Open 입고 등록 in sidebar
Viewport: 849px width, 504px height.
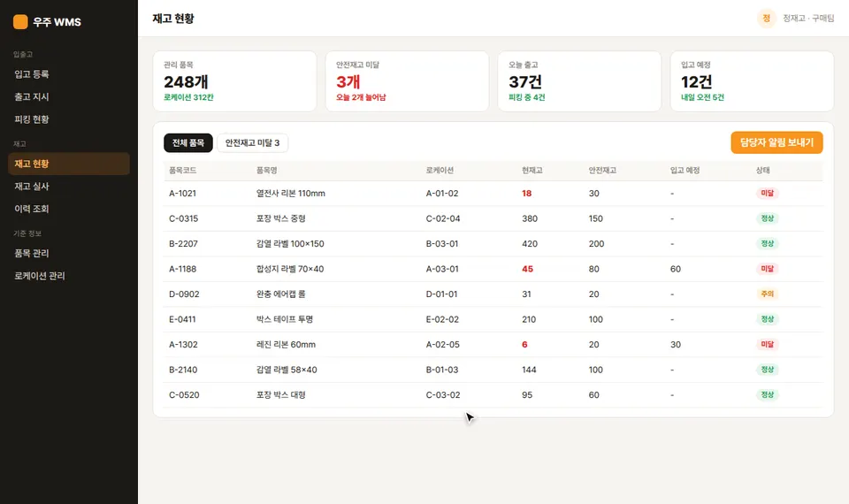point(69,74)
